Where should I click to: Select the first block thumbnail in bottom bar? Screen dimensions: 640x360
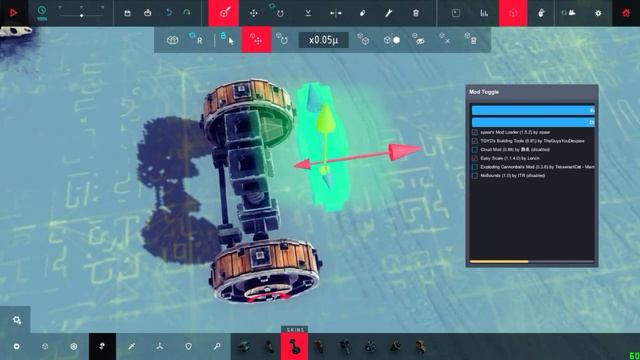[x=244, y=347]
